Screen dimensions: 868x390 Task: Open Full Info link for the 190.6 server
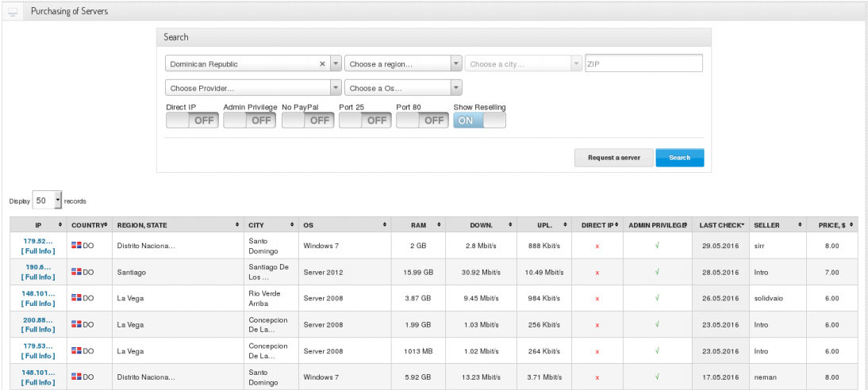click(38, 277)
